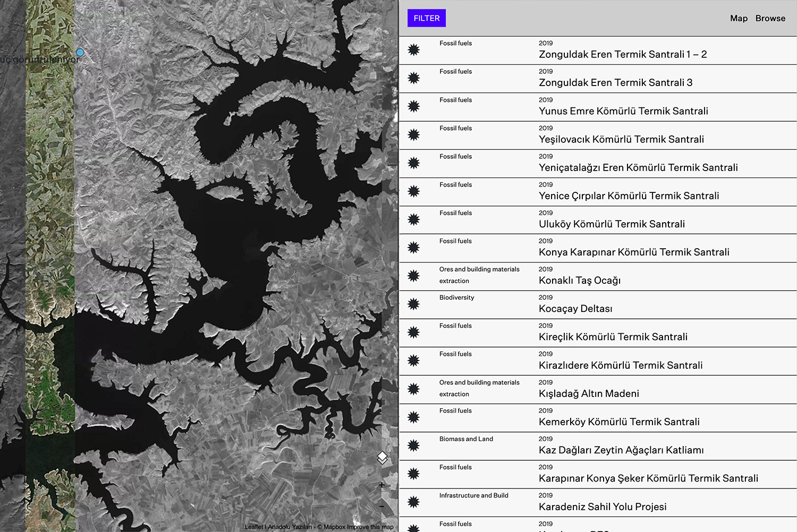Select Zonguldak Eren Termik Santrali 1 – 2
Viewport: 797px width, 532px height.
pos(622,54)
